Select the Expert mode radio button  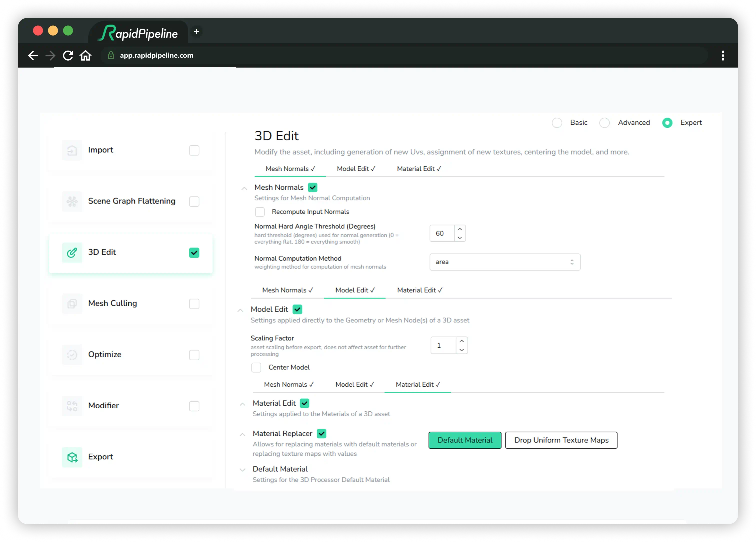coord(667,123)
